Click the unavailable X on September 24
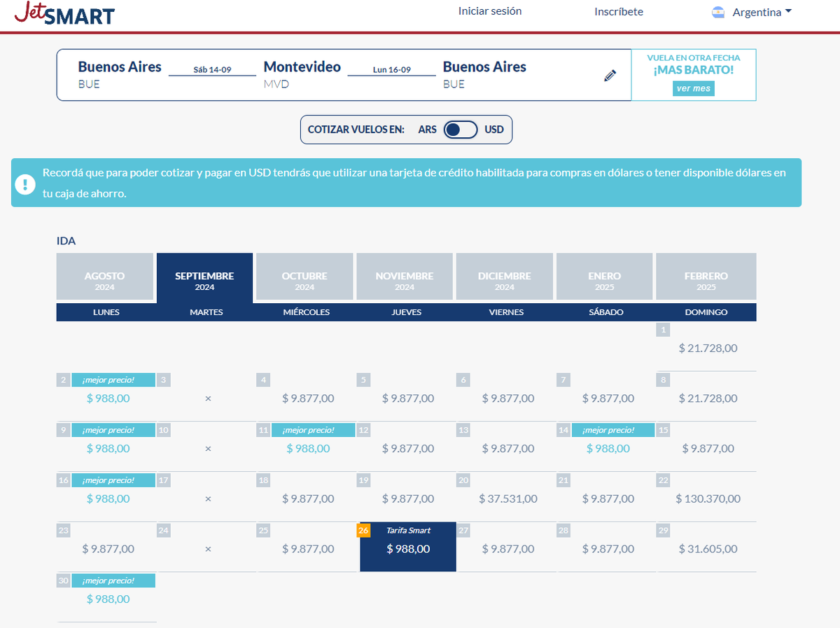Image resolution: width=840 pixels, height=628 pixels. [x=208, y=549]
